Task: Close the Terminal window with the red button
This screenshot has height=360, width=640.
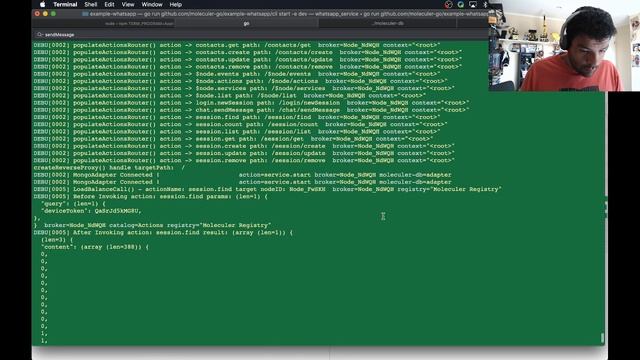Action: tap(37, 14)
